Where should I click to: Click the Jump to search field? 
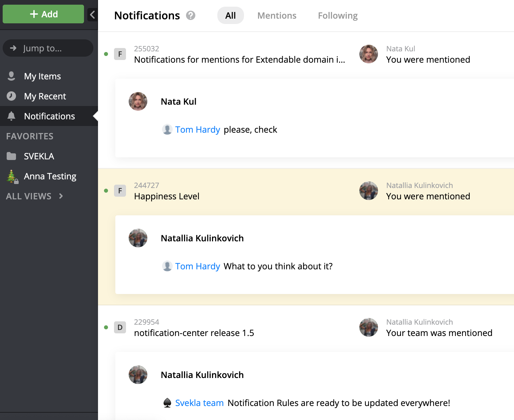click(48, 48)
